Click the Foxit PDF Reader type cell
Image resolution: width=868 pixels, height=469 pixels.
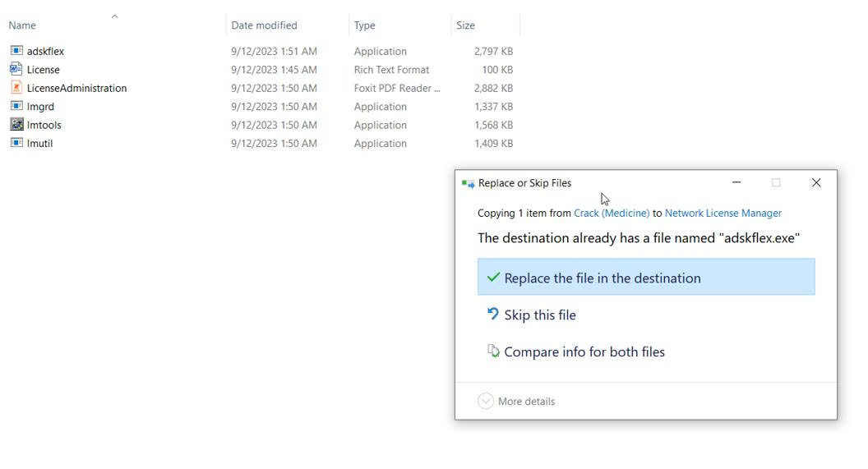(x=397, y=88)
